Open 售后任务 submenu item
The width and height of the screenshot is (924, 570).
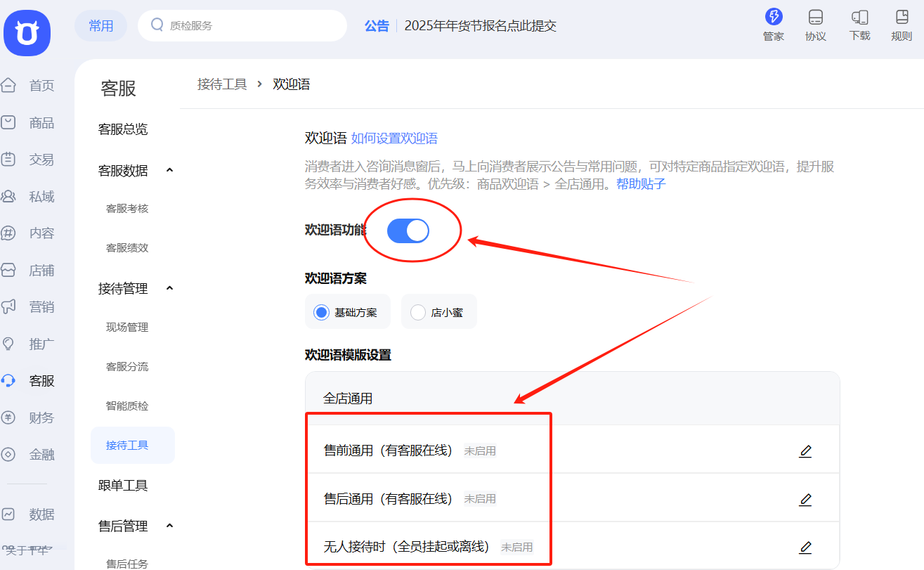point(127,563)
